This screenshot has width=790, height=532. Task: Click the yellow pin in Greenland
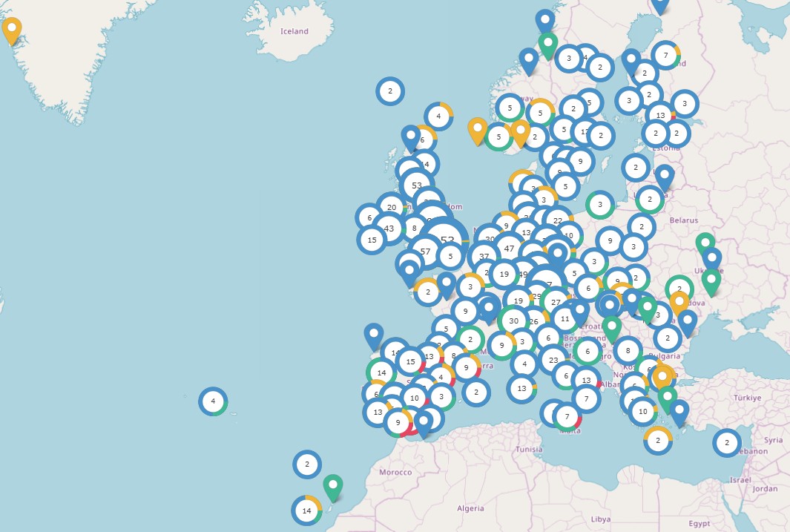(12, 30)
